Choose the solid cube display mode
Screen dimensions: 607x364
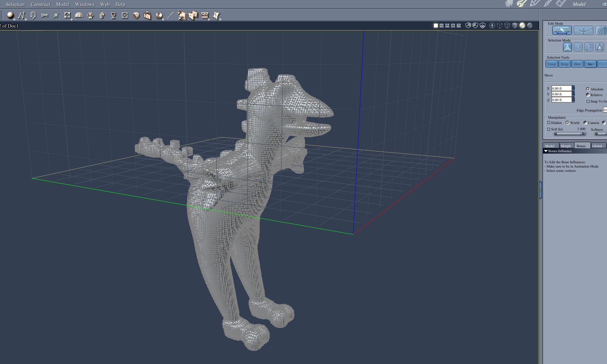tap(515, 25)
